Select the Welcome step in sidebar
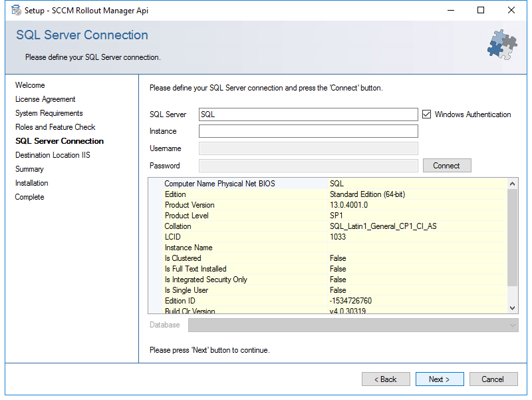 coord(30,85)
